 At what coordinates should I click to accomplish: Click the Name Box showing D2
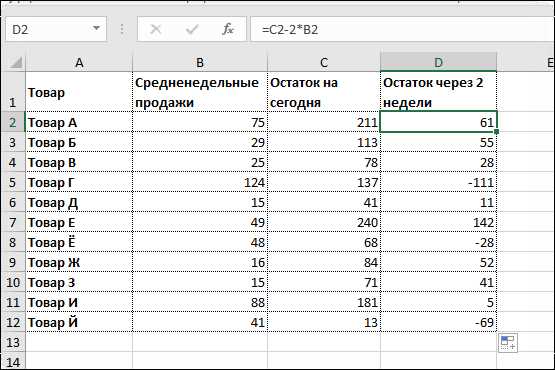(x=56, y=29)
